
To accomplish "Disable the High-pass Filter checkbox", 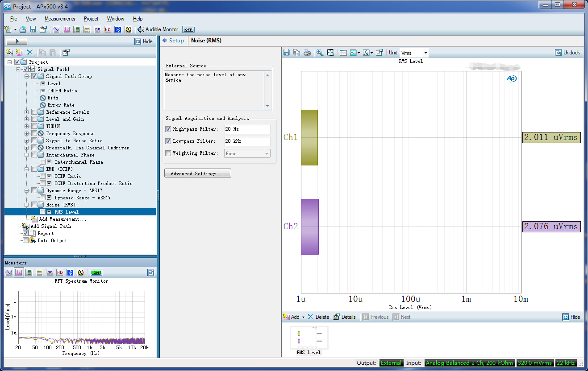I will coord(168,129).
